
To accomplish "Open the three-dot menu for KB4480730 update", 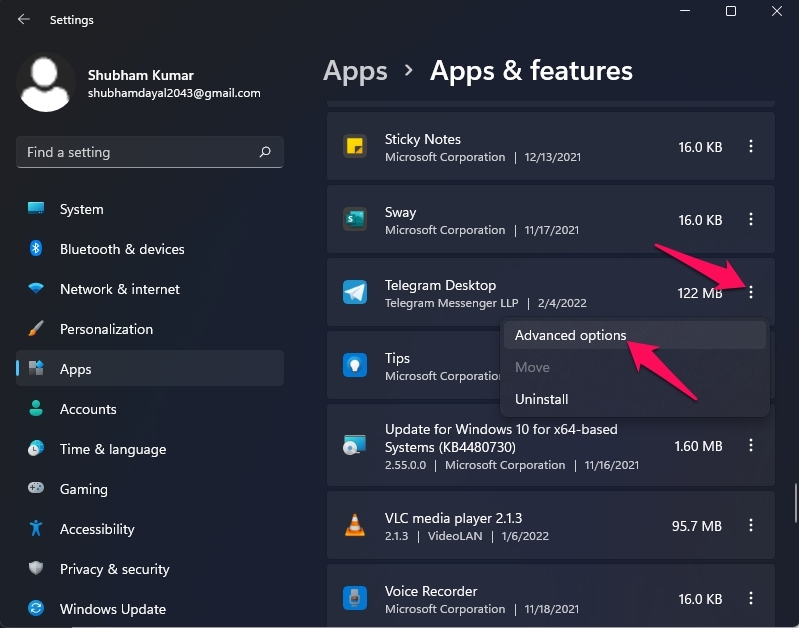I will [751, 445].
